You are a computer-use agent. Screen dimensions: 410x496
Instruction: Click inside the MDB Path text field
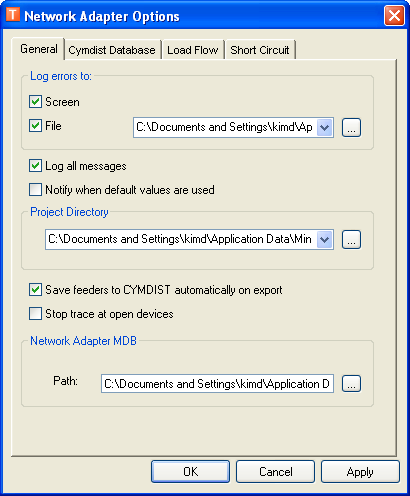[x=217, y=384]
